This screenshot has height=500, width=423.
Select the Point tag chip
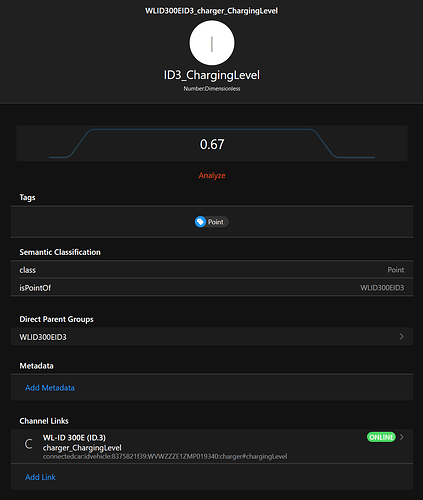(212, 222)
